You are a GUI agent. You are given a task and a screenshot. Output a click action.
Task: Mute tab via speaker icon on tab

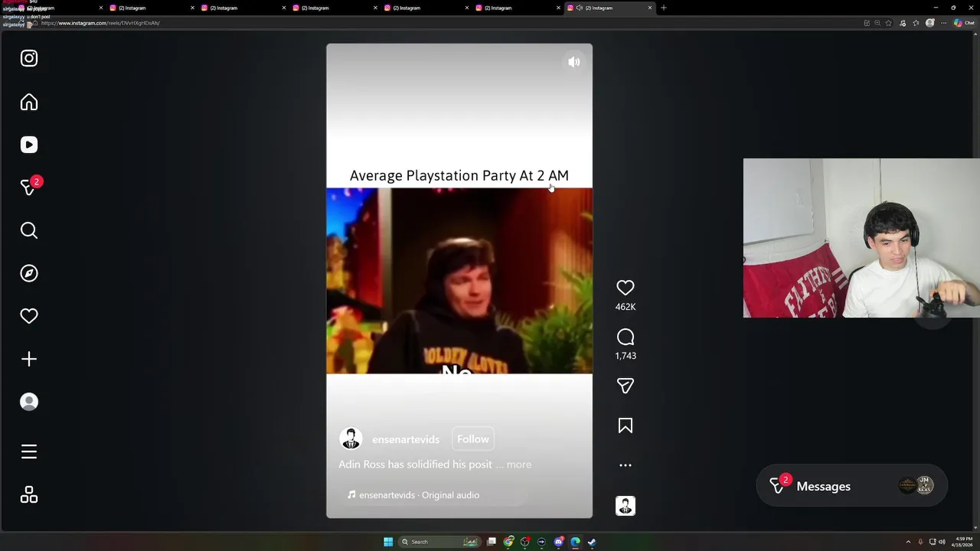click(580, 8)
